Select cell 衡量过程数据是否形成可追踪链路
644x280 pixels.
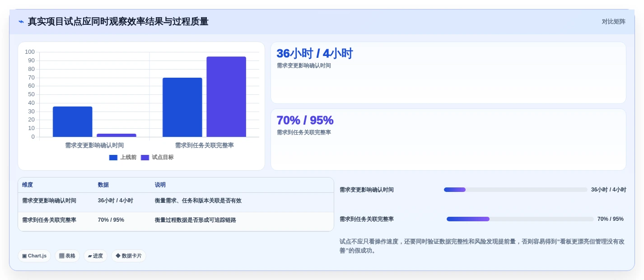click(196, 220)
